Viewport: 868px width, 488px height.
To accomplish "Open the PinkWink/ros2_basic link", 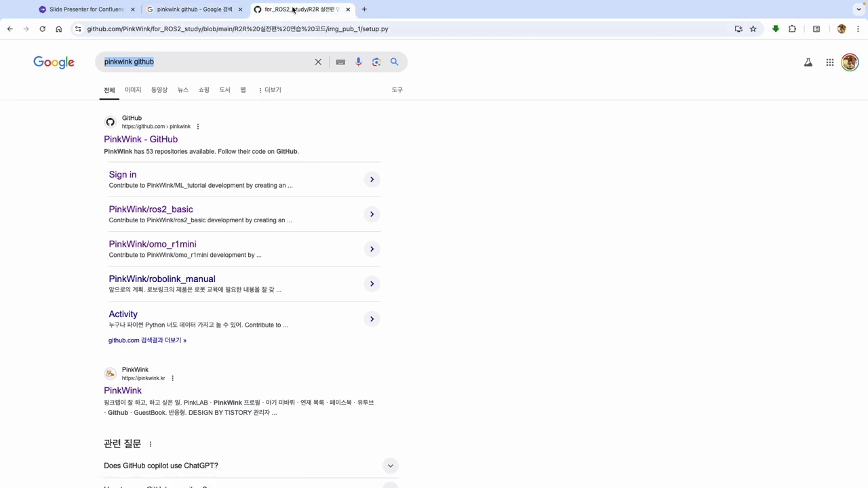I will click(x=151, y=209).
